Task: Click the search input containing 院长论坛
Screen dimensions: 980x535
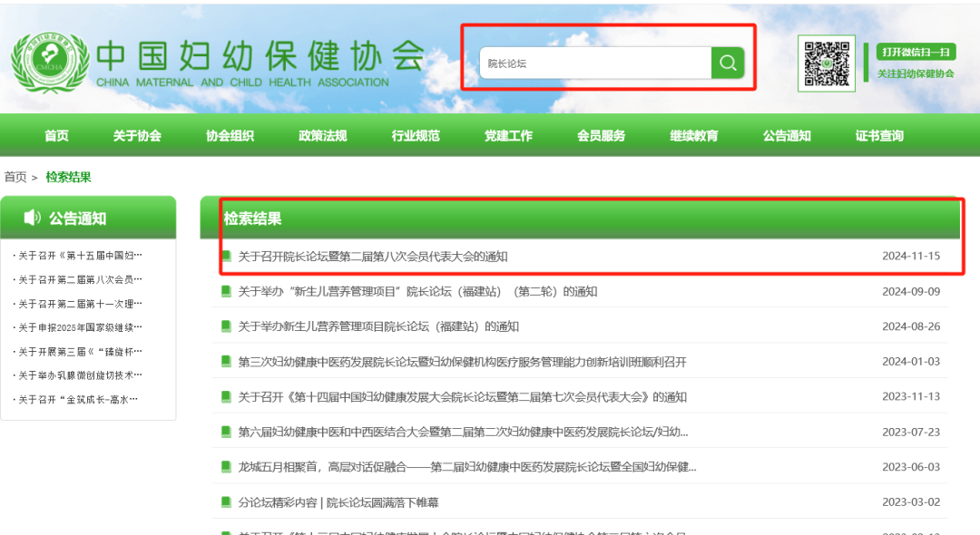Action: click(594, 63)
